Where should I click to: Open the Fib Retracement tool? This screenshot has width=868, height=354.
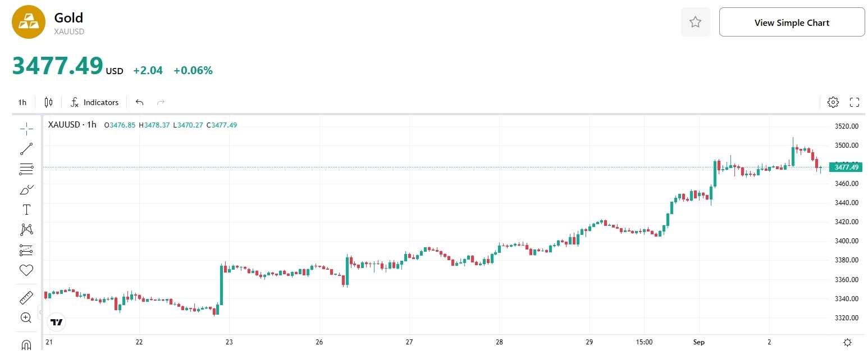coord(26,169)
